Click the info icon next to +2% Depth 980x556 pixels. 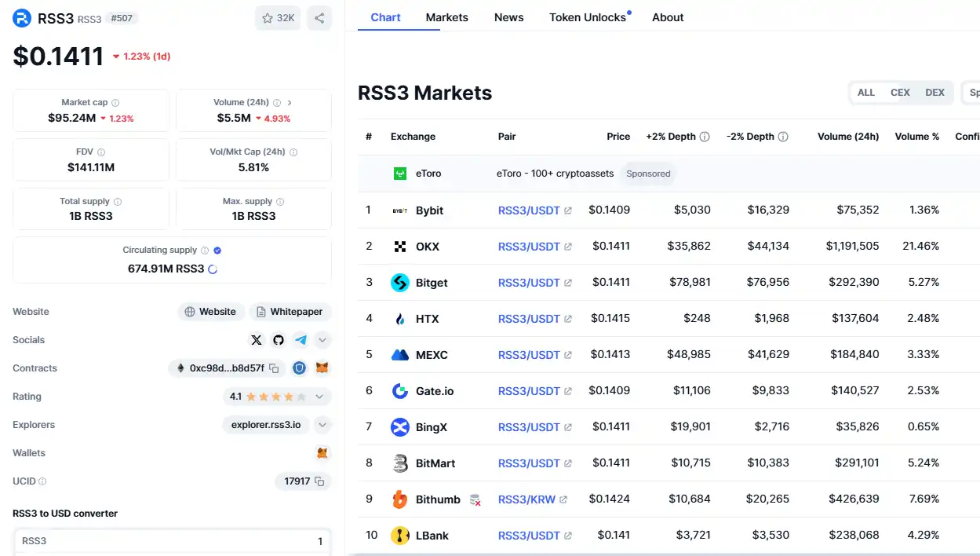click(x=705, y=137)
